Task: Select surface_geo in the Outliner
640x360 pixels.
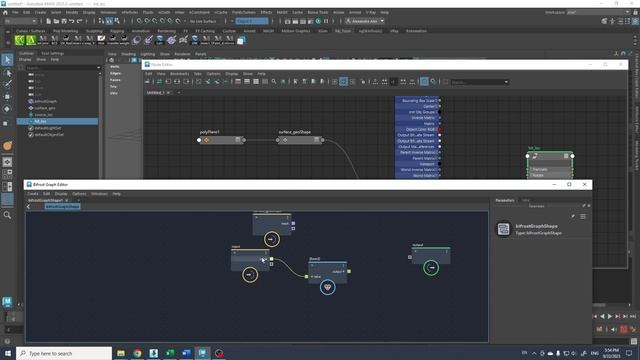Action: [45, 108]
